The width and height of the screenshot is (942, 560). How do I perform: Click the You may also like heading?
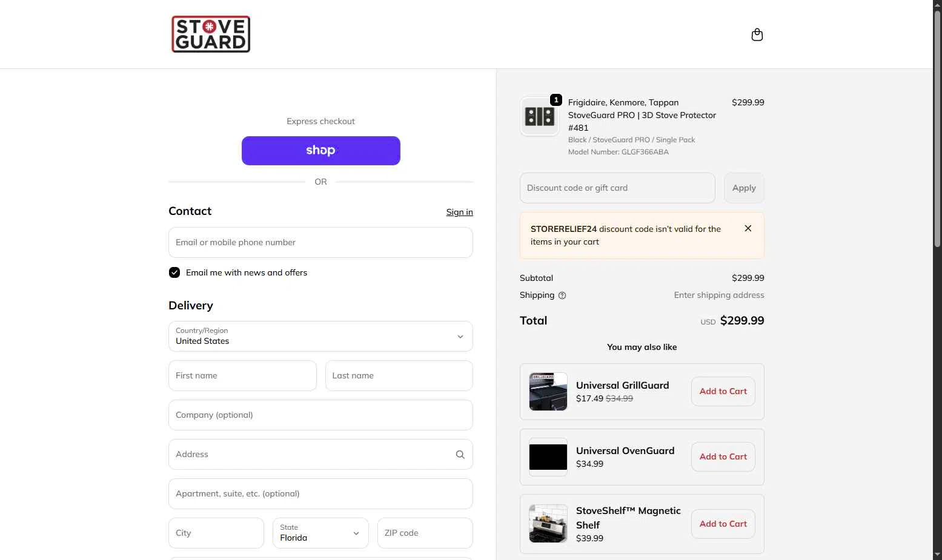coord(642,347)
